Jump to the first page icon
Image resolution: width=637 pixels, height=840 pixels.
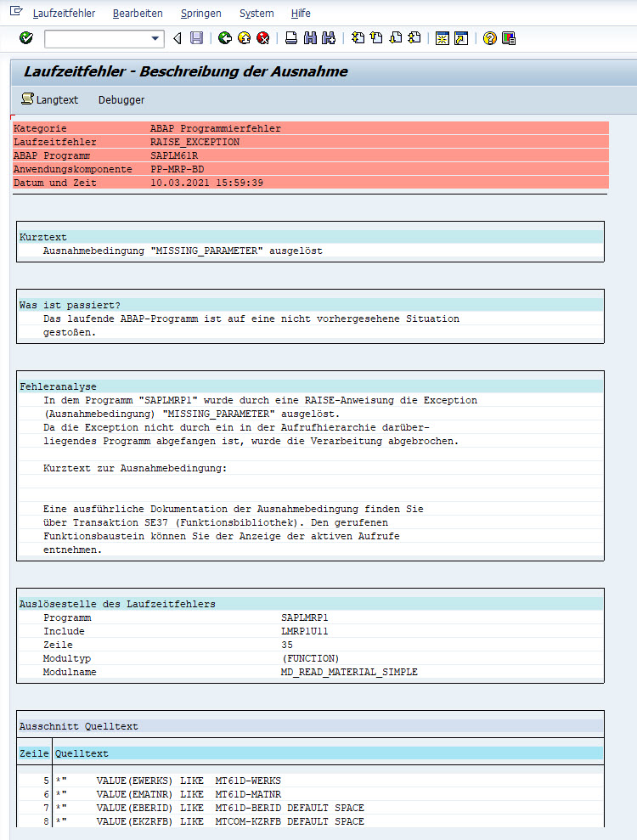(358, 38)
